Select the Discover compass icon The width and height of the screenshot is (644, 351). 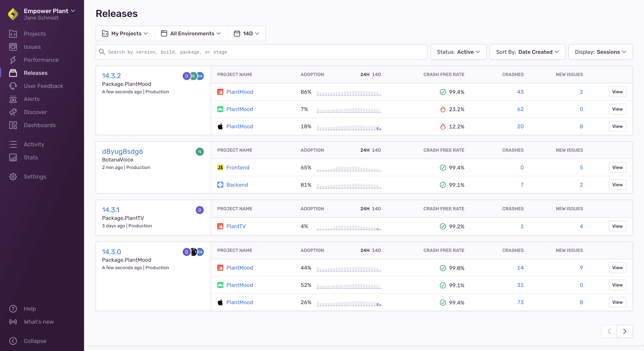13,112
